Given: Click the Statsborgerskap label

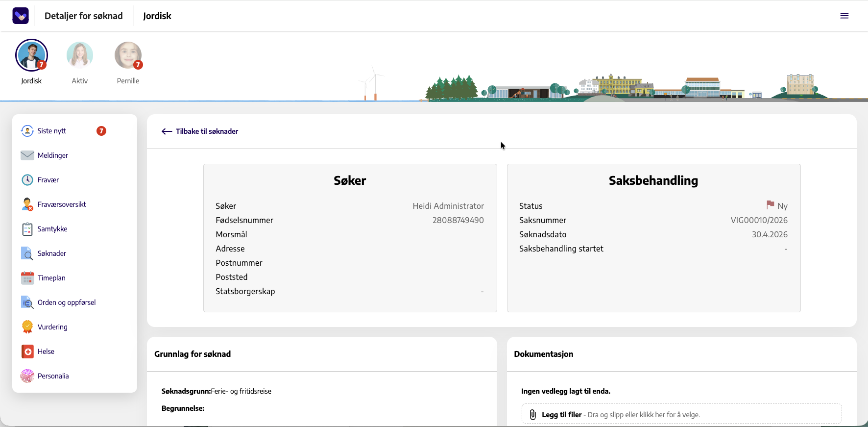Looking at the screenshot, I should point(245,292).
